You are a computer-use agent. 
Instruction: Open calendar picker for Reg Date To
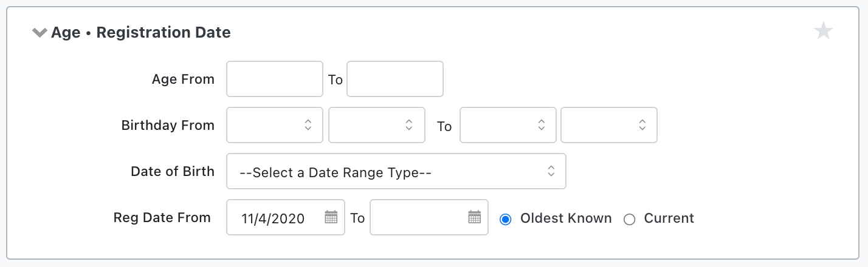474,217
